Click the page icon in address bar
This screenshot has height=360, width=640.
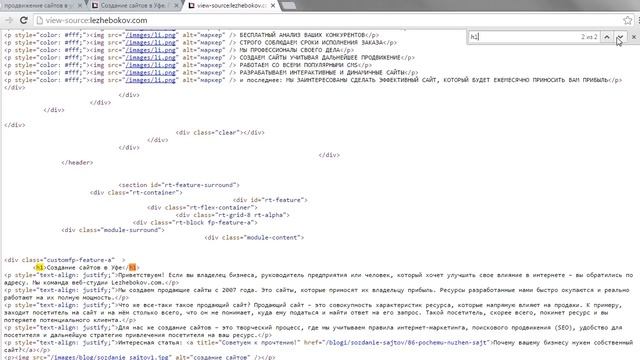coord(39,20)
